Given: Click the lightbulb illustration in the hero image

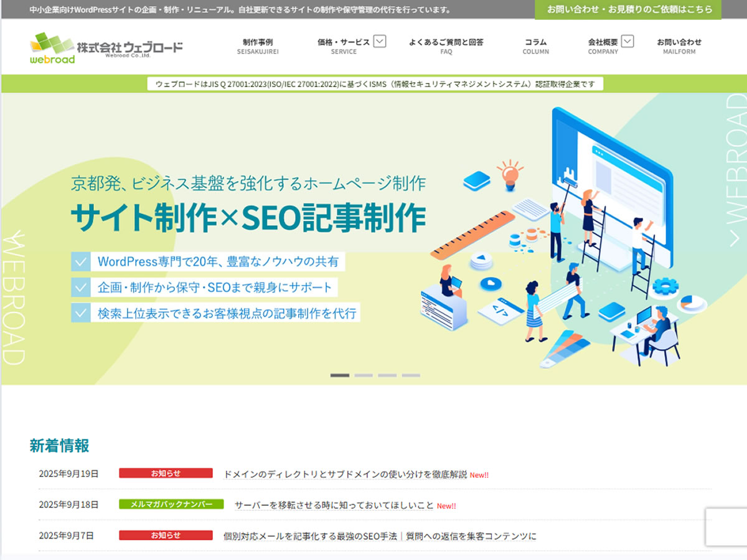Looking at the screenshot, I should point(510,176).
